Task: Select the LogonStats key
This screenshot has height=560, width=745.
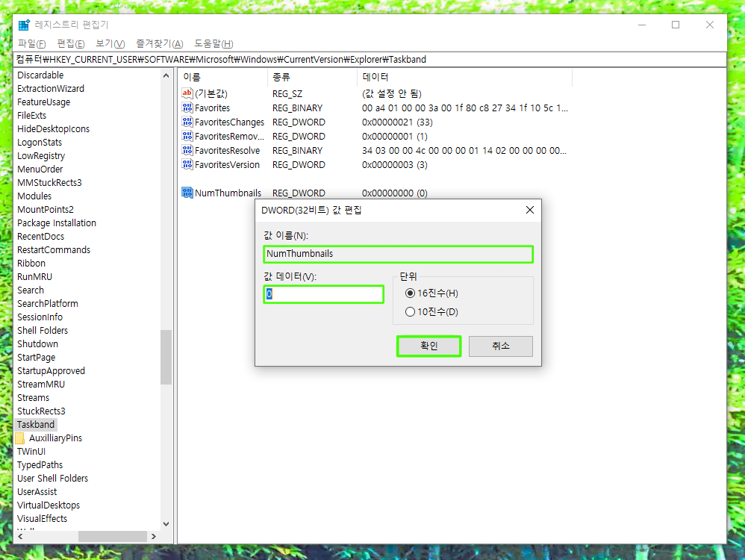Action: pos(40,142)
